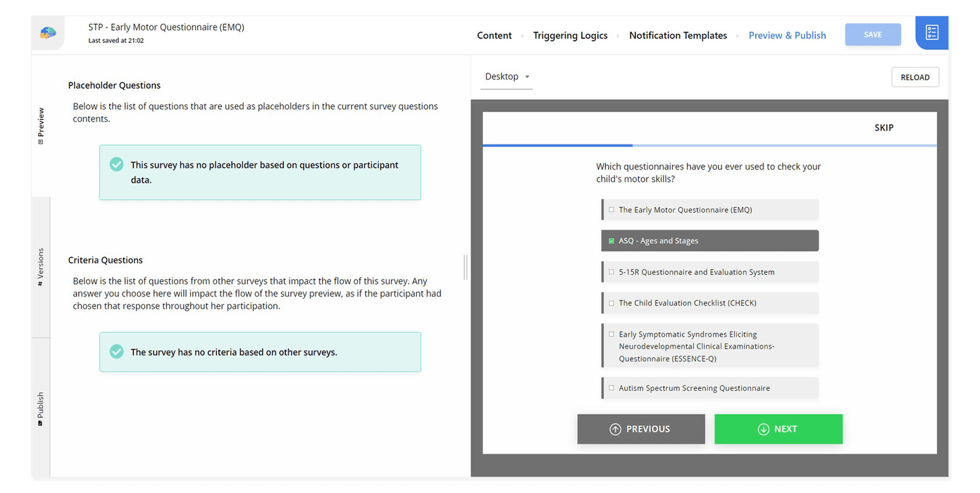Open the Desktop preview mode dropdown
The height and width of the screenshot is (493, 980).
[x=506, y=76]
